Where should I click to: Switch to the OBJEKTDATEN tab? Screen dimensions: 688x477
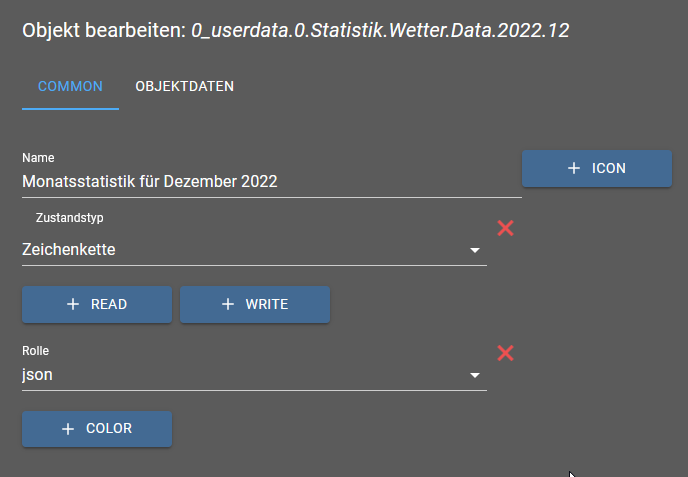pos(184,86)
